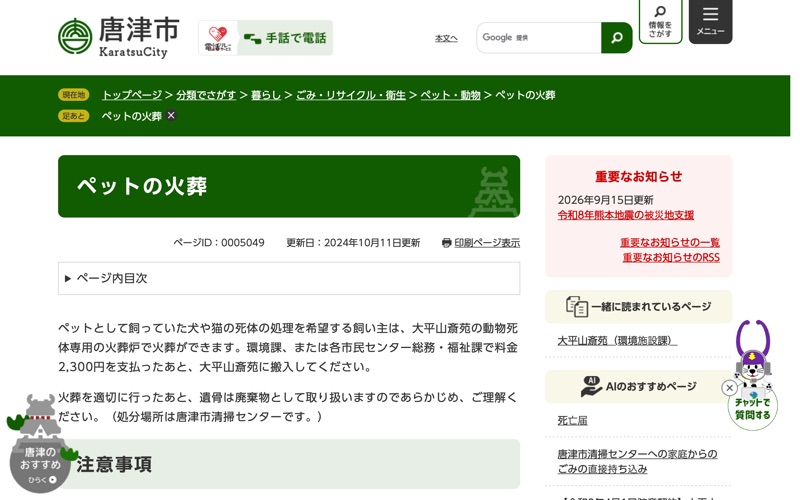Screen dimensions: 800x500
Task: Expand the ページ内目次 table of contents
Action: pyautogui.click(x=289, y=278)
